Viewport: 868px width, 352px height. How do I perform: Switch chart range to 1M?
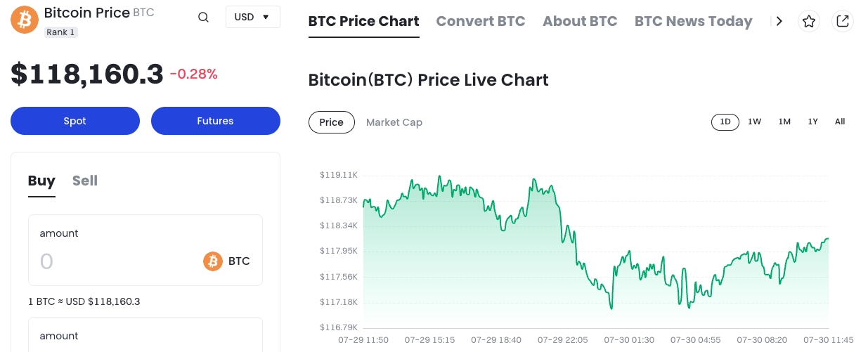(x=784, y=122)
